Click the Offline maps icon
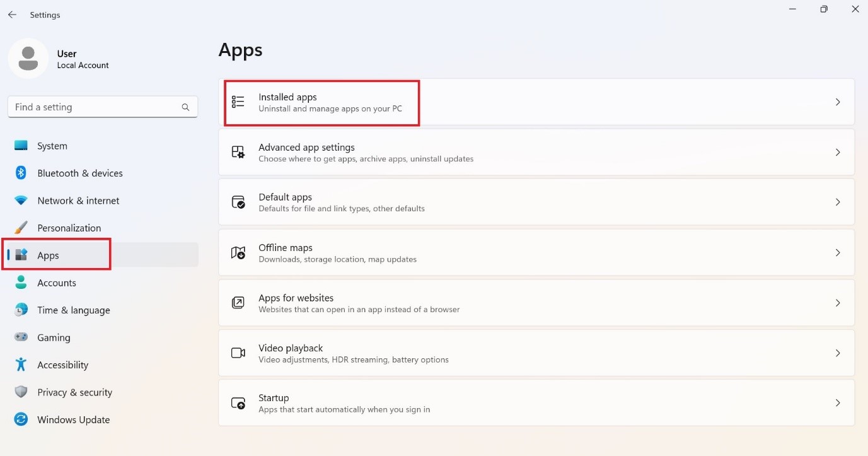Image resolution: width=868 pixels, height=456 pixels. [238, 252]
